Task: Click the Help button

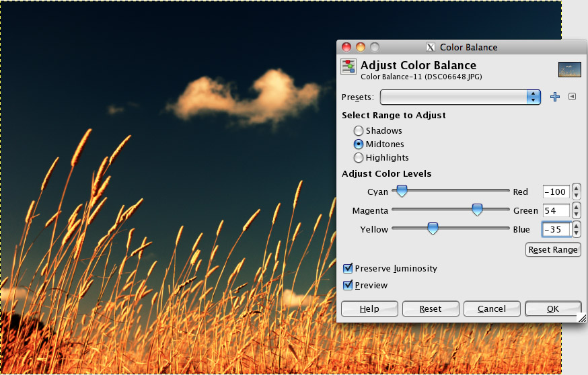Action: [x=369, y=308]
